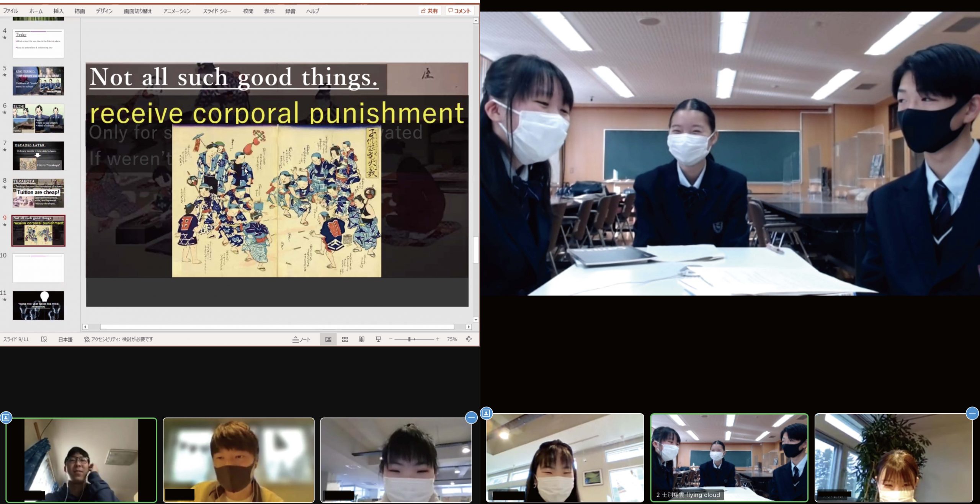Viewport: 980px width, 504px height.
Task: Select slide 5 Edo Period thumbnail
Action: point(38,81)
